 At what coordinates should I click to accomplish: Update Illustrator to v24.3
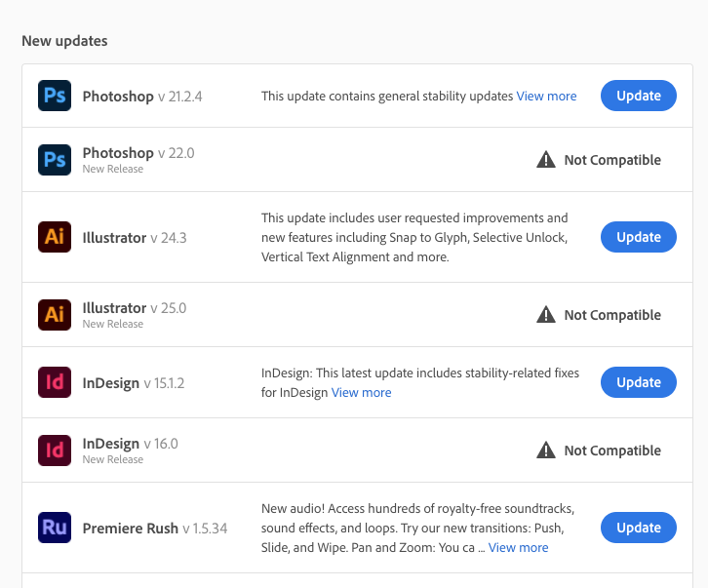tap(638, 237)
